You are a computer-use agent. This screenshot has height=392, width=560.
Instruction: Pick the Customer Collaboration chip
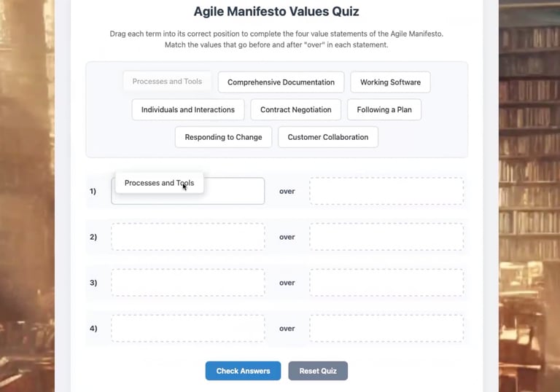(328, 137)
